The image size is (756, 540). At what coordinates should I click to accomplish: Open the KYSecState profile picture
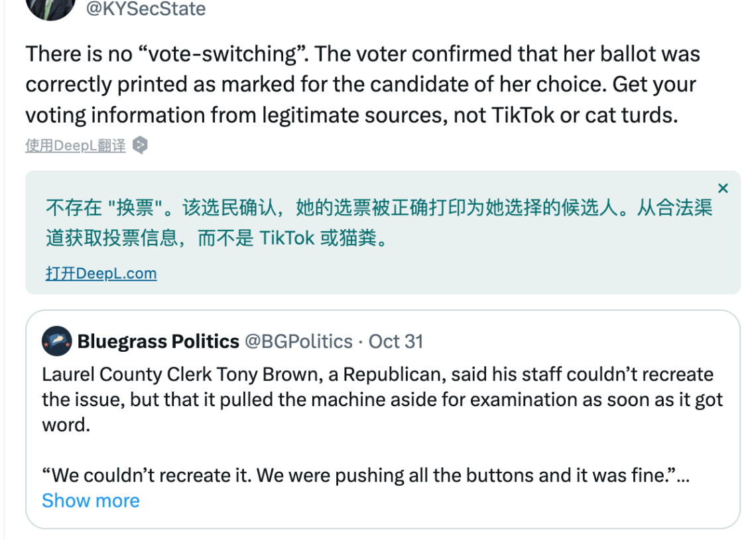(50, 7)
